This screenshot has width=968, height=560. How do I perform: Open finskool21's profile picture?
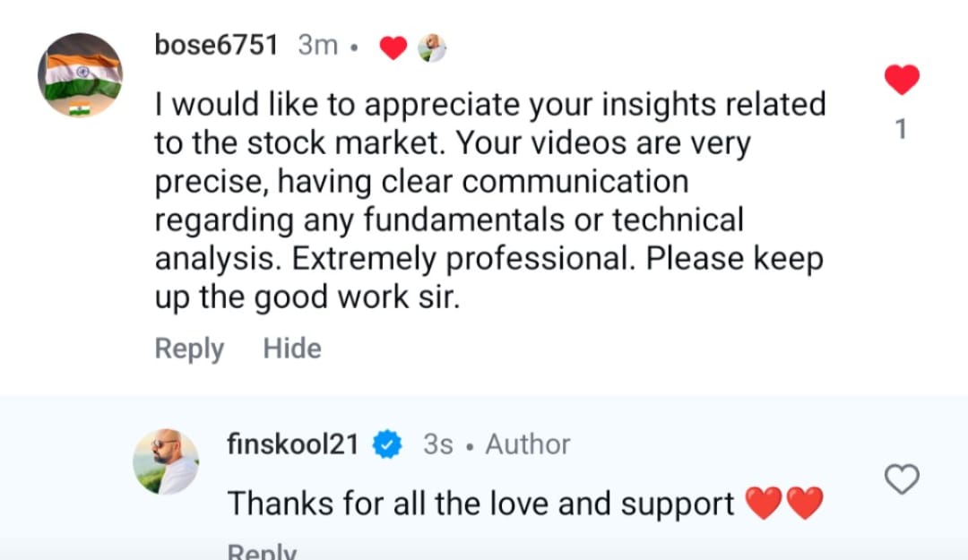tap(166, 461)
